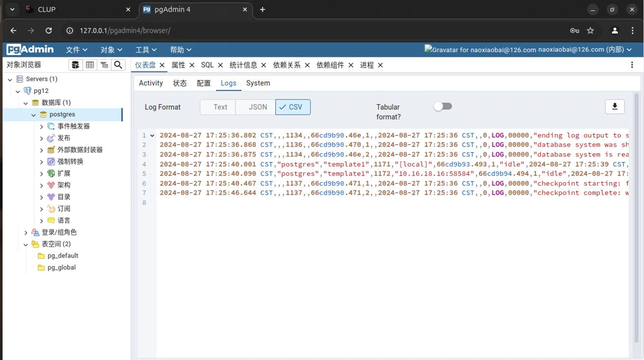Image resolution: width=644 pixels, height=360 pixels.
Task: Open the Search Objects magnifier icon
Action: 118,65
